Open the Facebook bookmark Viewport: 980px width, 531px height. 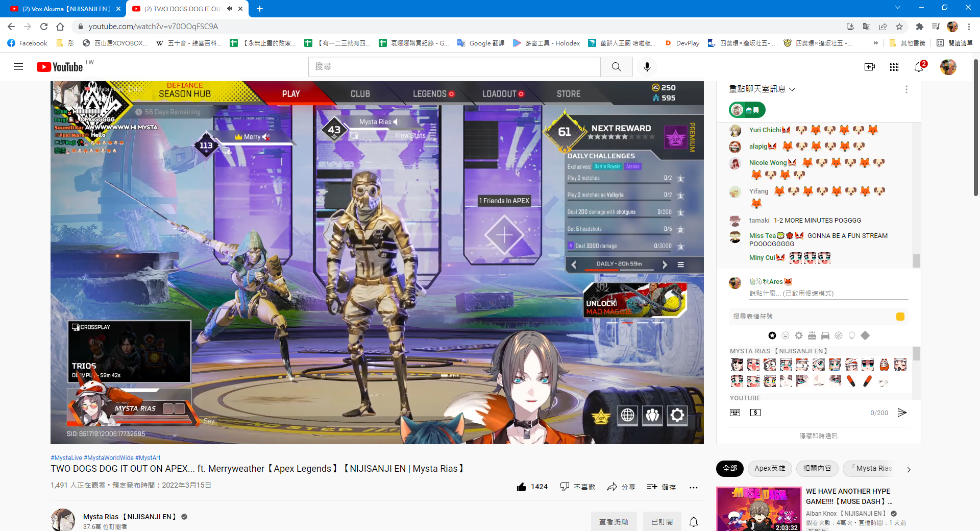[x=28, y=43]
